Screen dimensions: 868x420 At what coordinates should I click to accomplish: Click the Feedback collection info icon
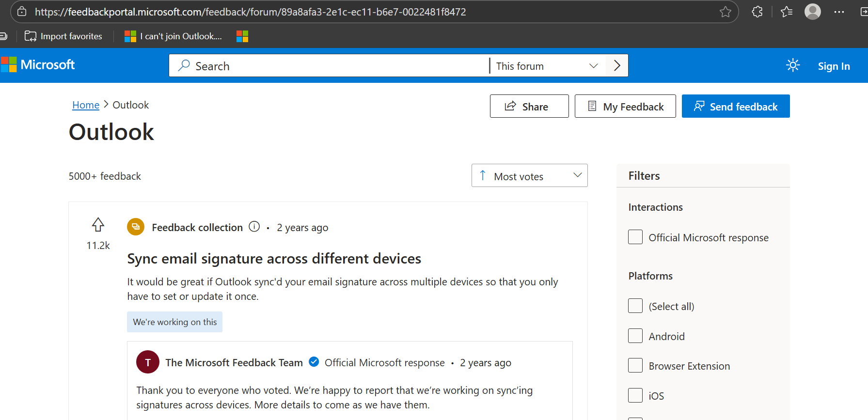pos(254,226)
